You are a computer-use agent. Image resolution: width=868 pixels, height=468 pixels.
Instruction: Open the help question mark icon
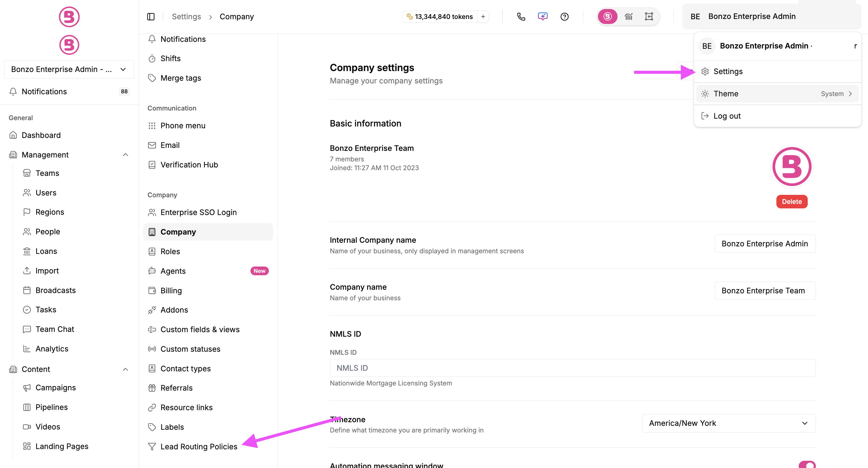pyautogui.click(x=565, y=17)
